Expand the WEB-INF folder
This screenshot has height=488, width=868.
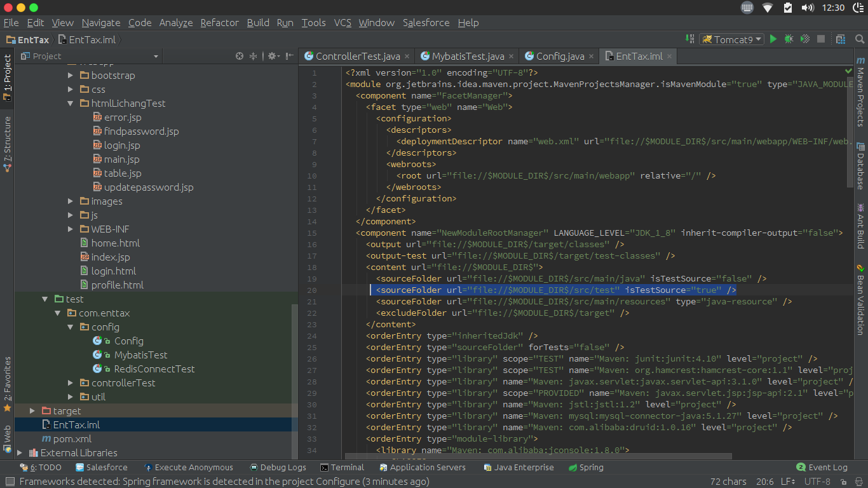71,229
